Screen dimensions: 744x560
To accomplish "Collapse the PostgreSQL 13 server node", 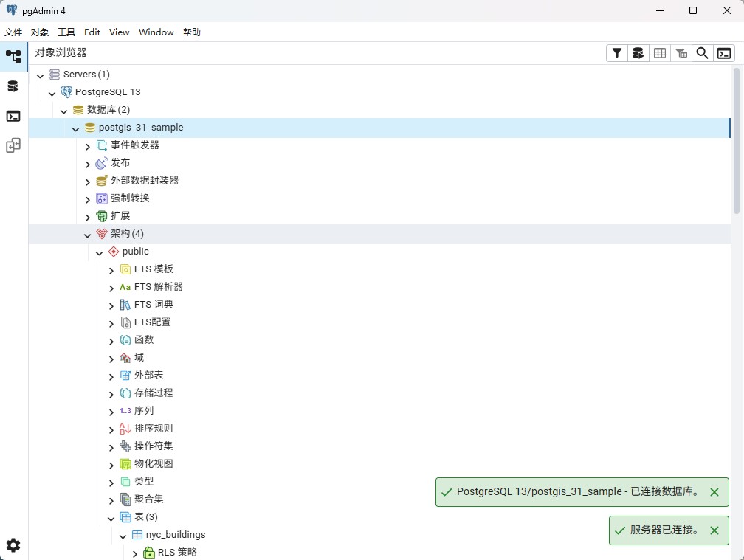I will [x=52, y=94].
